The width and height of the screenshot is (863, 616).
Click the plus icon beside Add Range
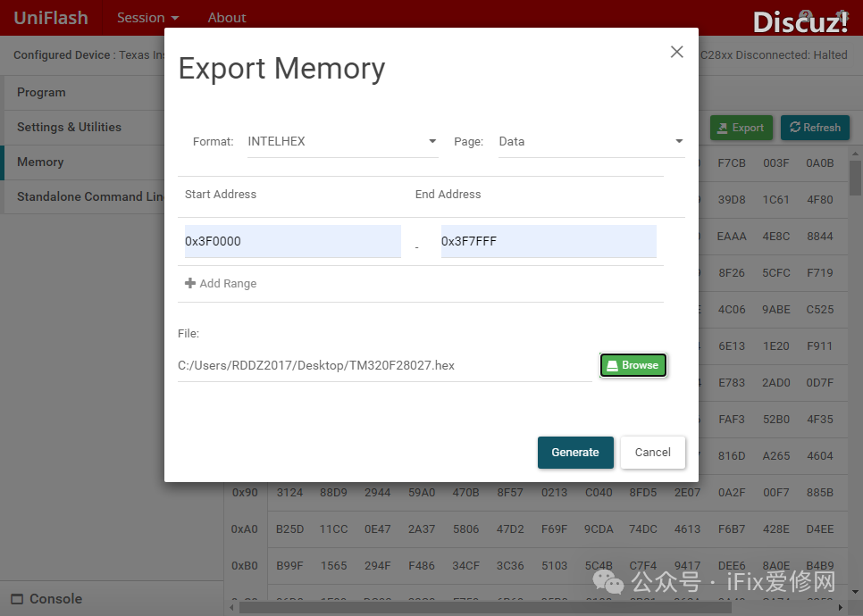pos(189,283)
